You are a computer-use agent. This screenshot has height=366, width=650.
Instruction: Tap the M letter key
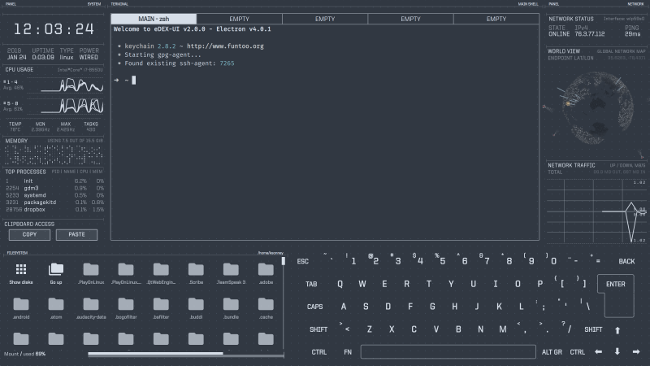[502, 329]
